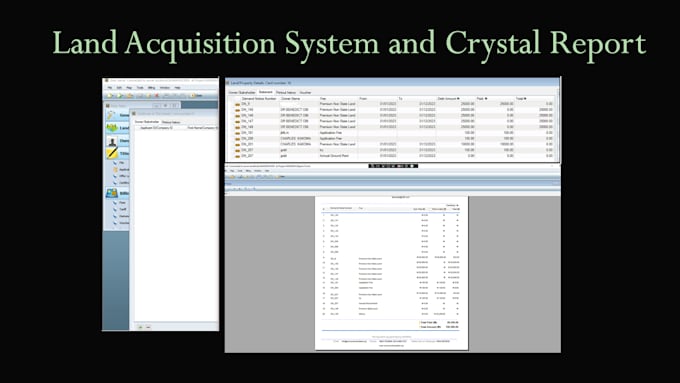Click the row icon for Annual Ground Rent
680x383 pixels.
237,156
